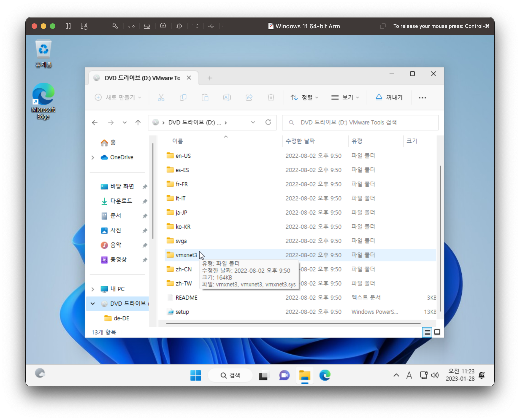520x420 pixels.
Task: Add a new Explorer tab
Action: click(x=210, y=78)
